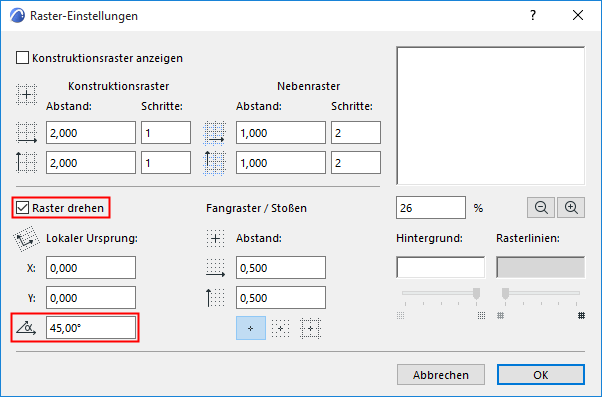
Task: Click Konstruktionsraster horizontal Abstand field
Action: tap(91, 133)
